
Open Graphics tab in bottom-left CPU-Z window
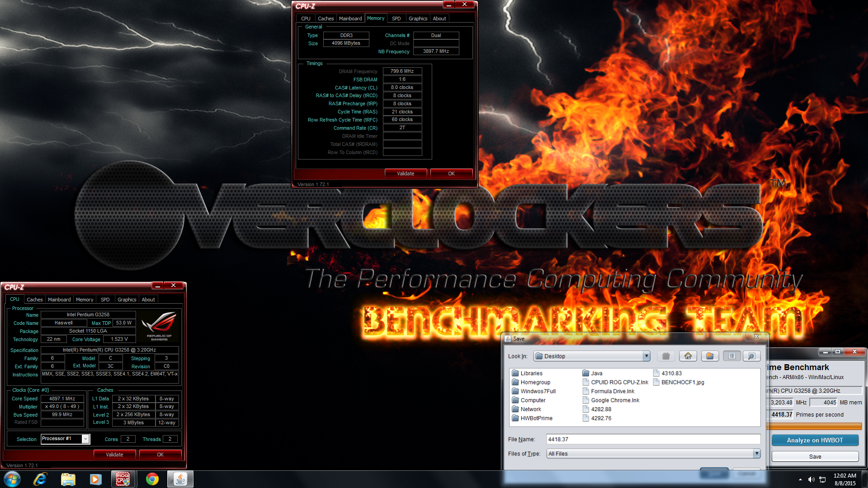tap(127, 300)
